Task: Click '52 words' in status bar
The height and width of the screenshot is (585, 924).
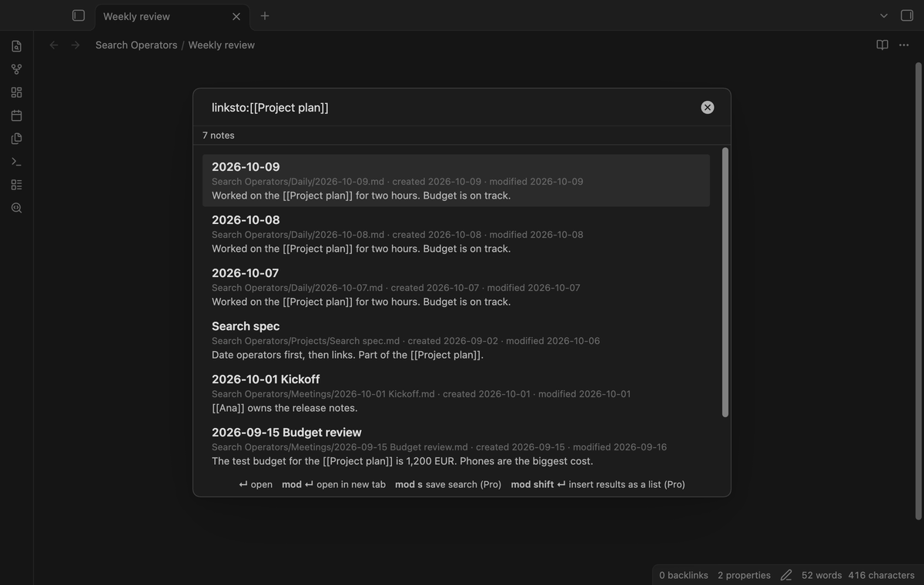Action: click(822, 575)
